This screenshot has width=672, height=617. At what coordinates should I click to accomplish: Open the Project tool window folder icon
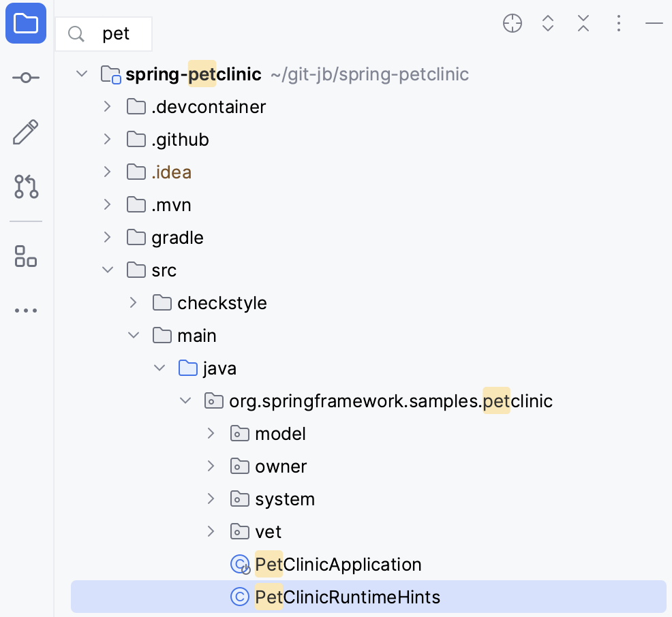tap(25, 23)
